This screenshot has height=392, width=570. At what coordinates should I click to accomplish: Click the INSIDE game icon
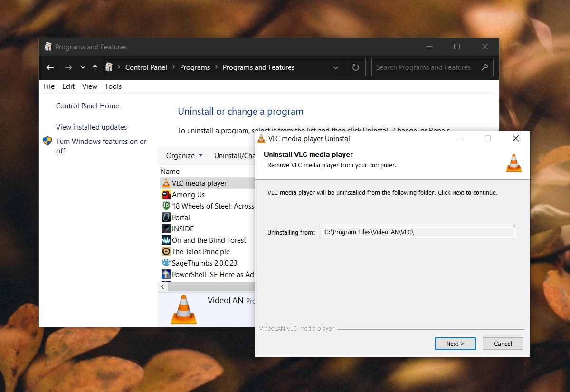point(166,229)
